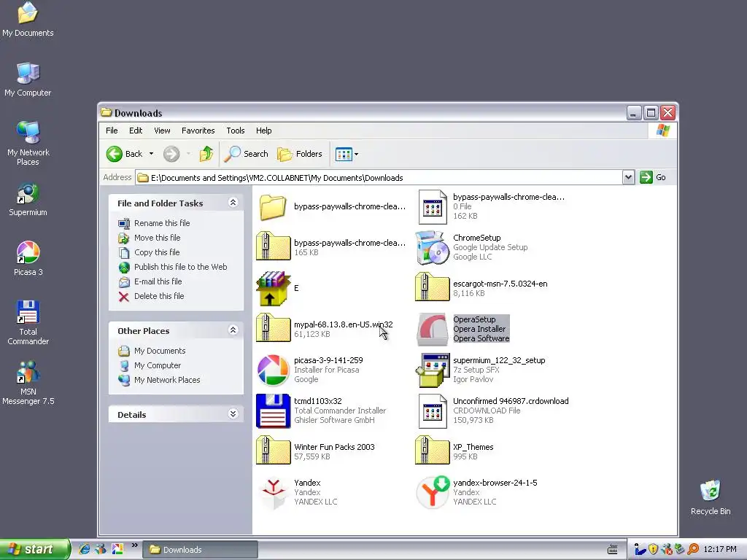Open the Views dropdown button

coord(347,154)
